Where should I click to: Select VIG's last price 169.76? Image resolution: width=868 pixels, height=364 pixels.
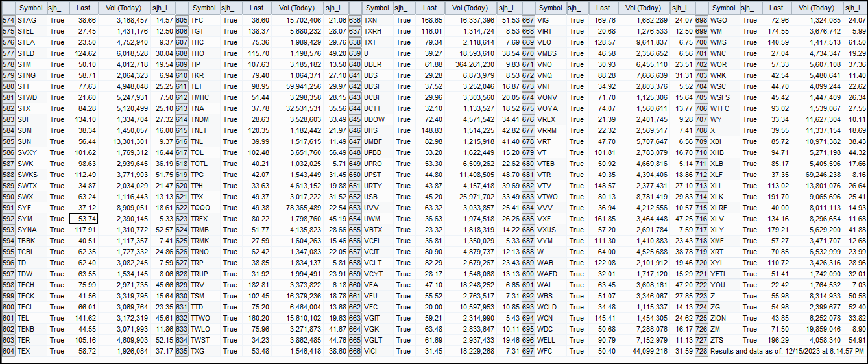(603, 21)
